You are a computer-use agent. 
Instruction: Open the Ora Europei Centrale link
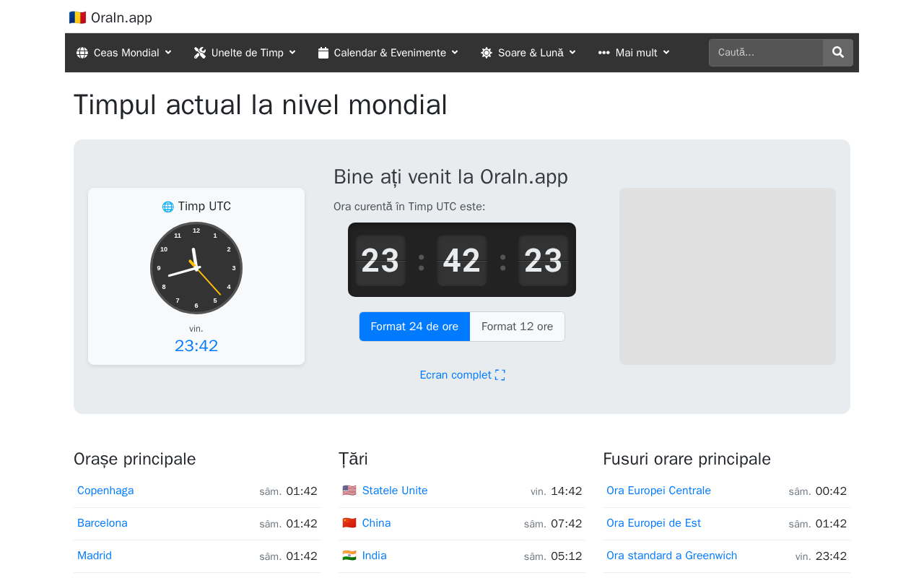tap(659, 491)
